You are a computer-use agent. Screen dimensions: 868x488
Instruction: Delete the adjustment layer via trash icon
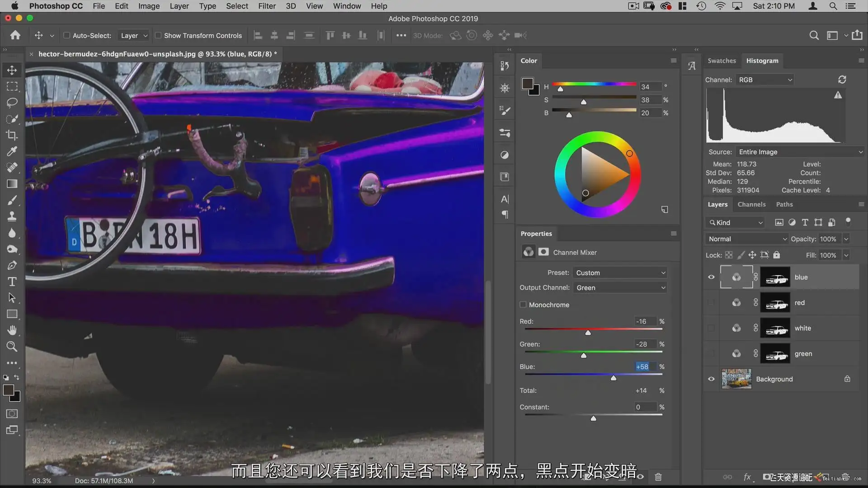click(658, 477)
